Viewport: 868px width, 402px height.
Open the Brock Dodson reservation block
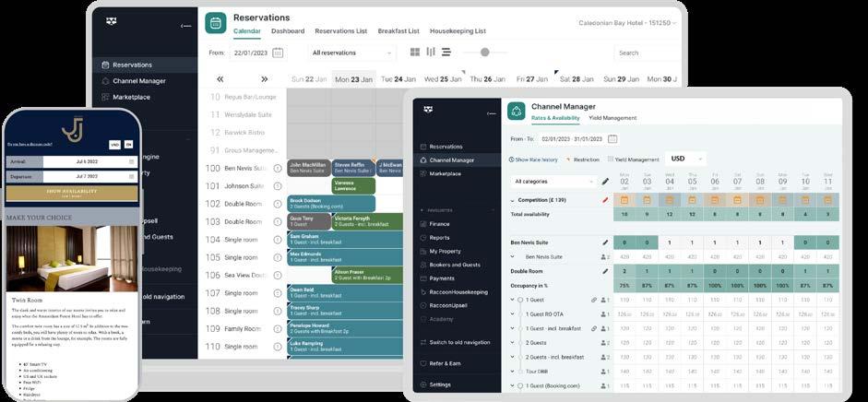331,204
